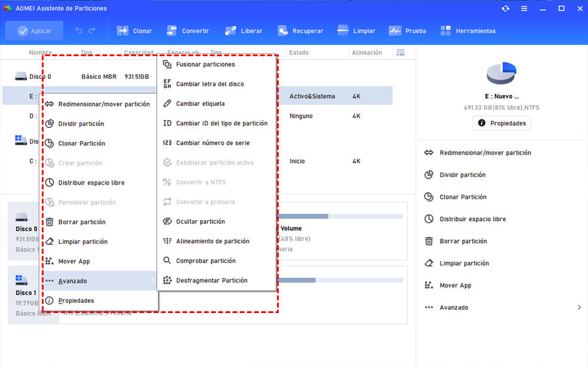This screenshot has width=588, height=368.
Task: Click the Activo&Sistema status cell
Action: point(312,96)
